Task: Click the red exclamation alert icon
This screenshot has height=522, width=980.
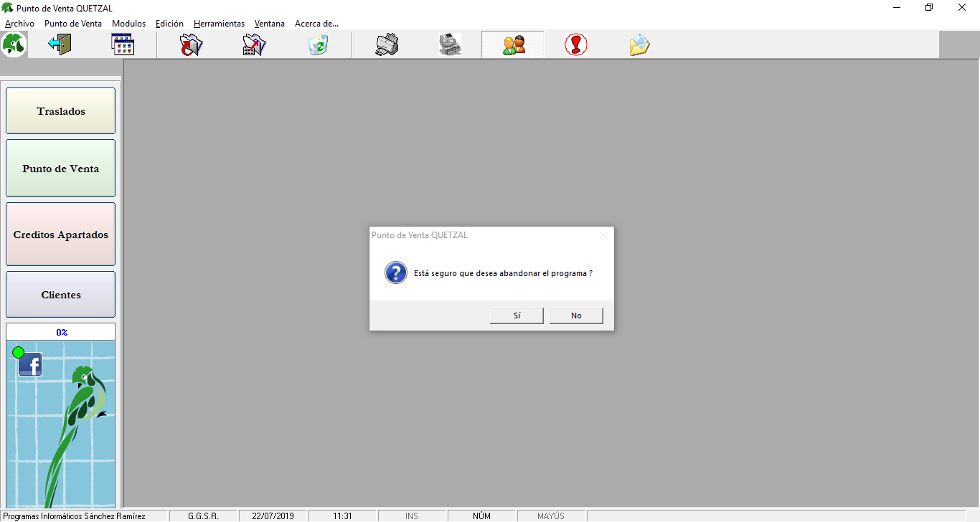Action: pos(576,45)
